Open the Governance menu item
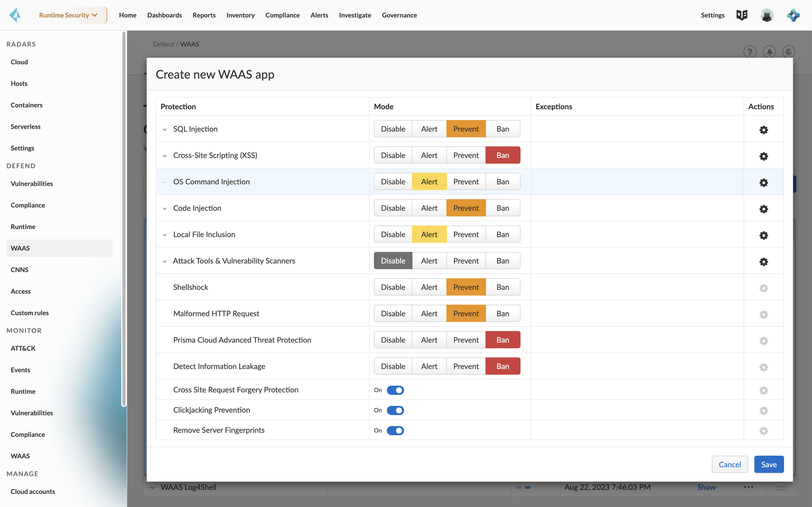The height and width of the screenshot is (507, 812). pos(399,15)
